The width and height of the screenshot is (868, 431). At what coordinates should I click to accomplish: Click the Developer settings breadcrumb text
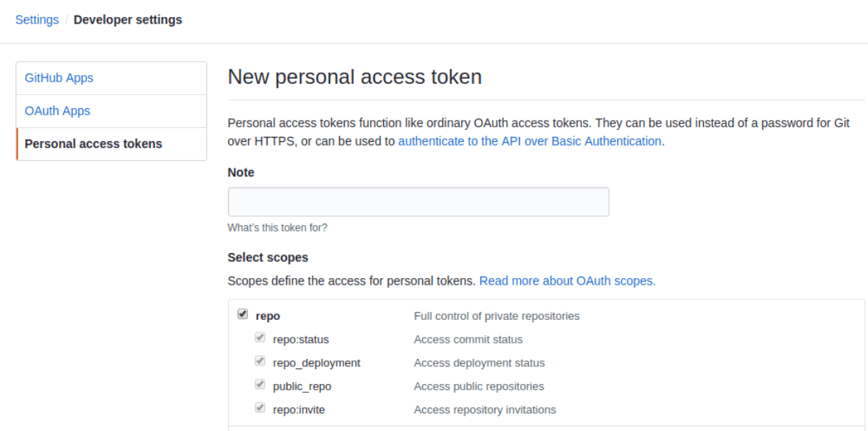click(128, 20)
